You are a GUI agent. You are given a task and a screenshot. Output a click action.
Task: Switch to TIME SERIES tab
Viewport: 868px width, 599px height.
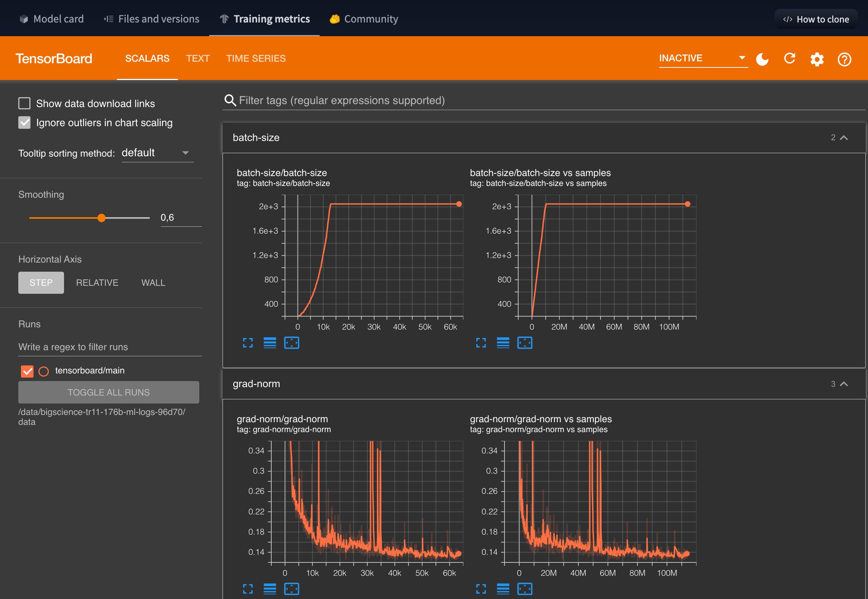click(x=256, y=58)
